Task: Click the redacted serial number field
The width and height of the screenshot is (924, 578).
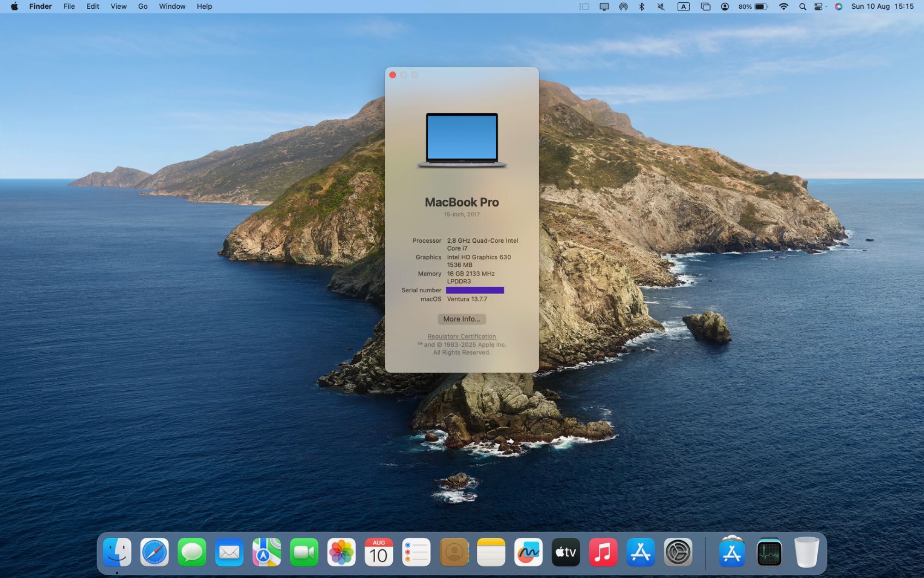Action: [475, 290]
